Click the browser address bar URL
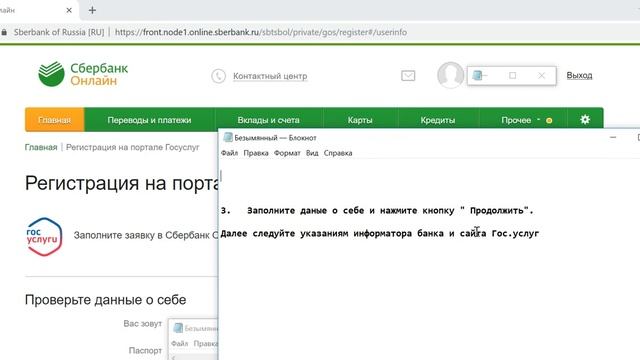Screen dimensions: 640x360 click(x=261, y=32)
